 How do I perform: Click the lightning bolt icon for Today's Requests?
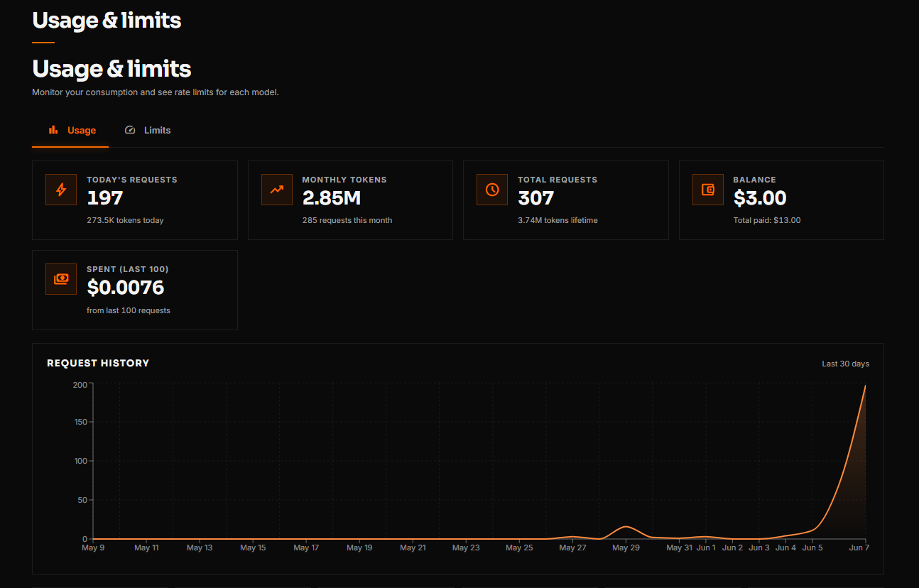pyautogui.click(x=61, y=190)
